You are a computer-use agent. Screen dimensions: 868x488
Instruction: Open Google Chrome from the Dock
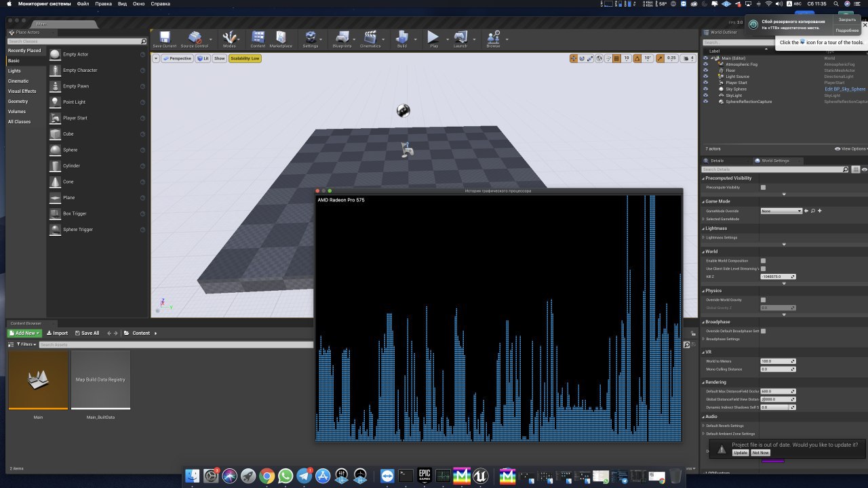click(267, 476)
